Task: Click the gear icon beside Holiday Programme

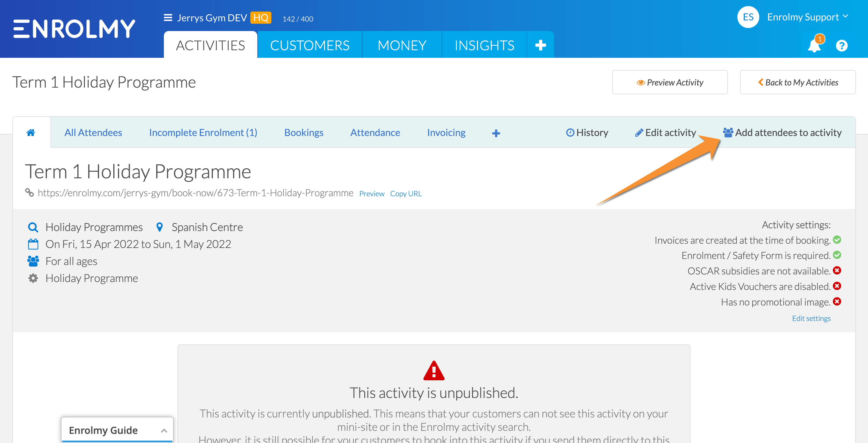Action: click(33, 278)
